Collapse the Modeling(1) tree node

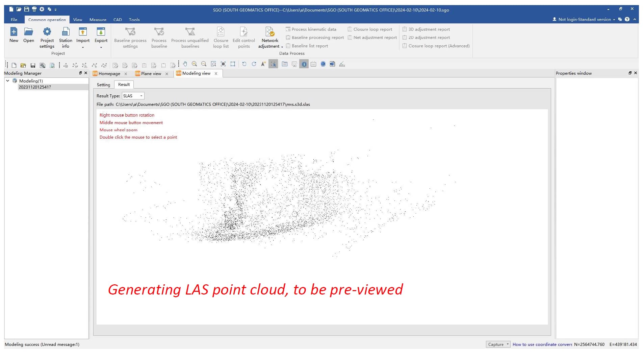(x=7, y=81)
